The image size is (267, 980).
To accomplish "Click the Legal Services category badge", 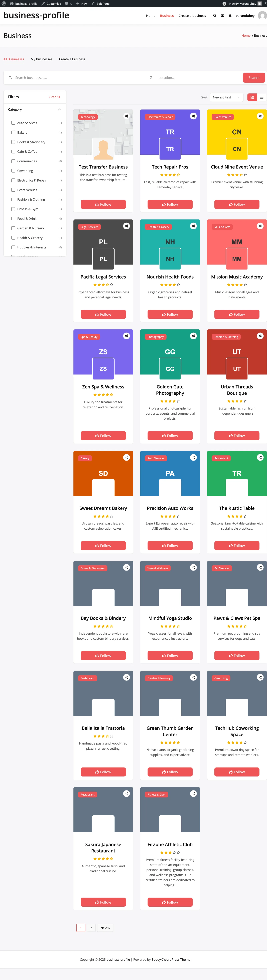I will pyautogui.click(x=89, y=227).
